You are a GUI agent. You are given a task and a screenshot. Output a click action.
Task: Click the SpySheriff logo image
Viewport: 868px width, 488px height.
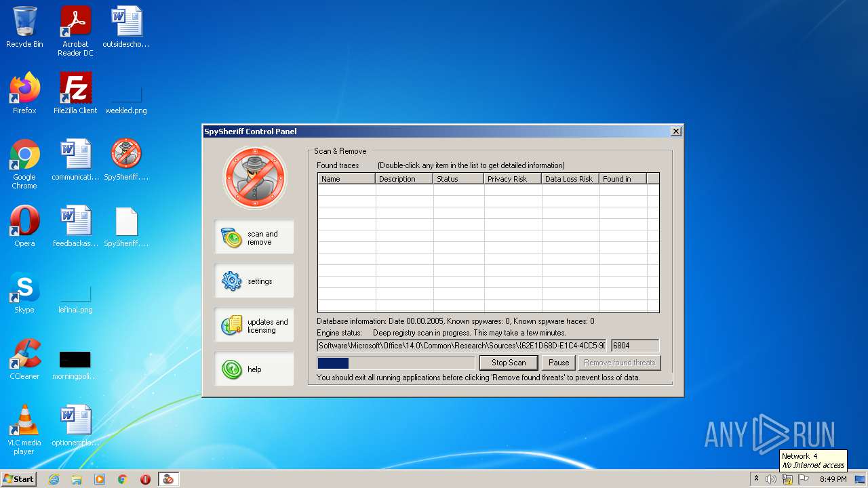point(254,178)
